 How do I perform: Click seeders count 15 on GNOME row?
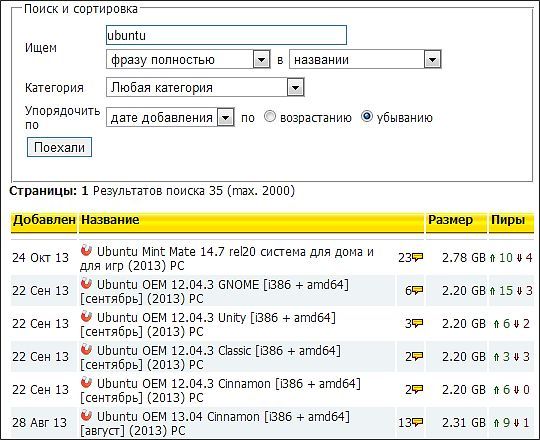pyautogui.click(x=506, y=291)
